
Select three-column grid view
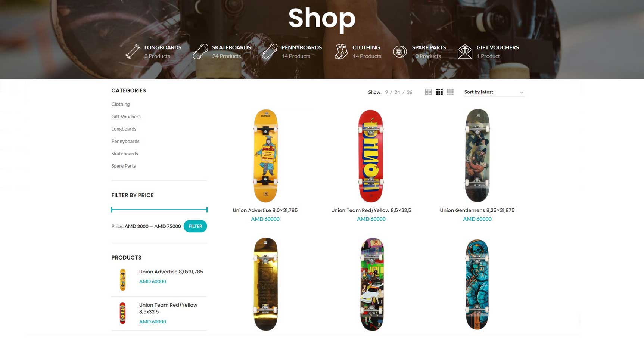click(439, 92)
